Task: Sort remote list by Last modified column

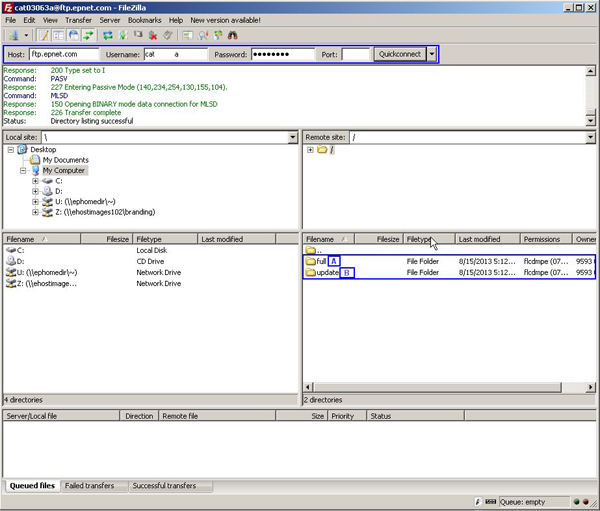Action: [488, 239]
